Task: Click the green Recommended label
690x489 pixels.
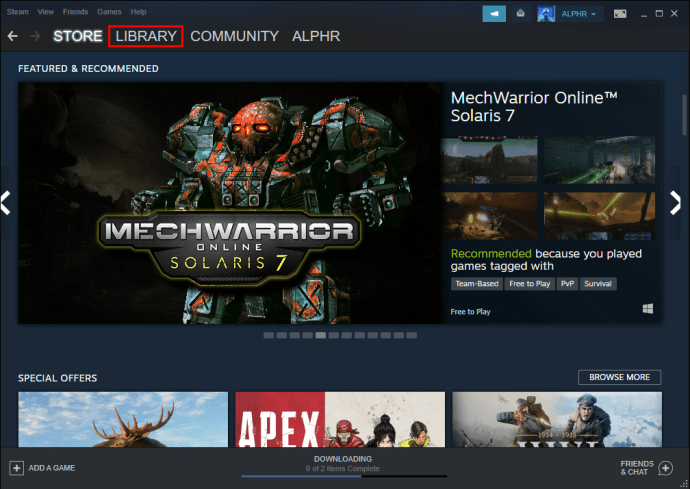Action: coord(491,254)
